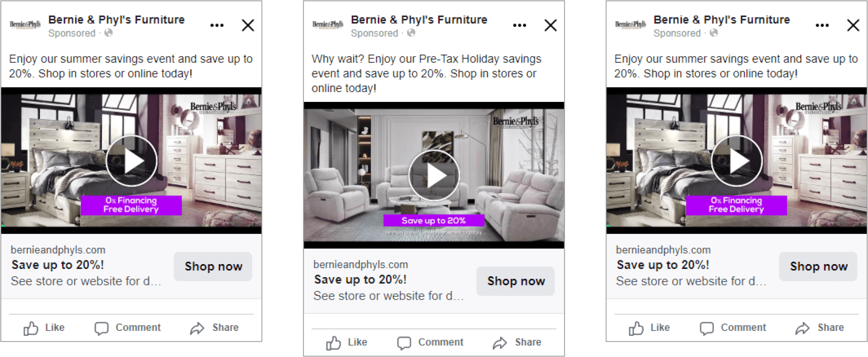Play the video in the middle living room ad
868x357 pixels.
pos(434,176)
